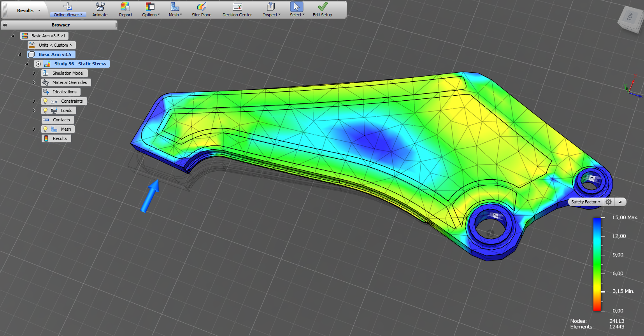644x336 pixels.
Task: Click the Basic Arm v3.5 component icon
Action: 32,54
